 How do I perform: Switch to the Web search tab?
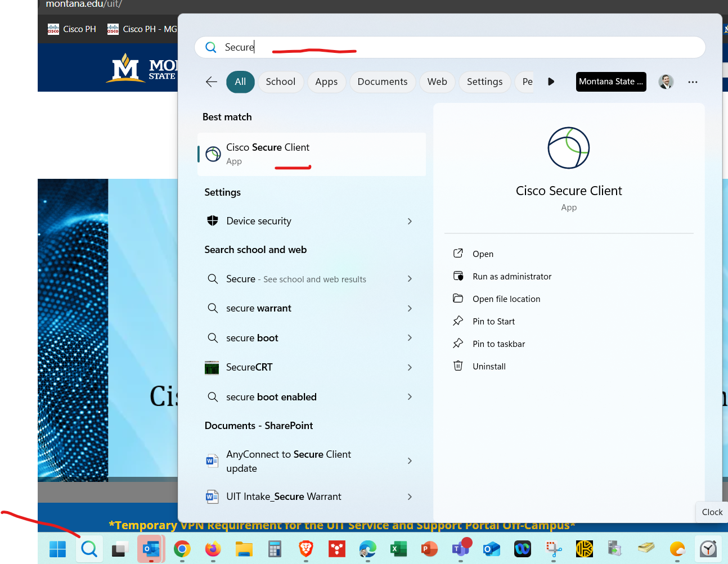437,82
